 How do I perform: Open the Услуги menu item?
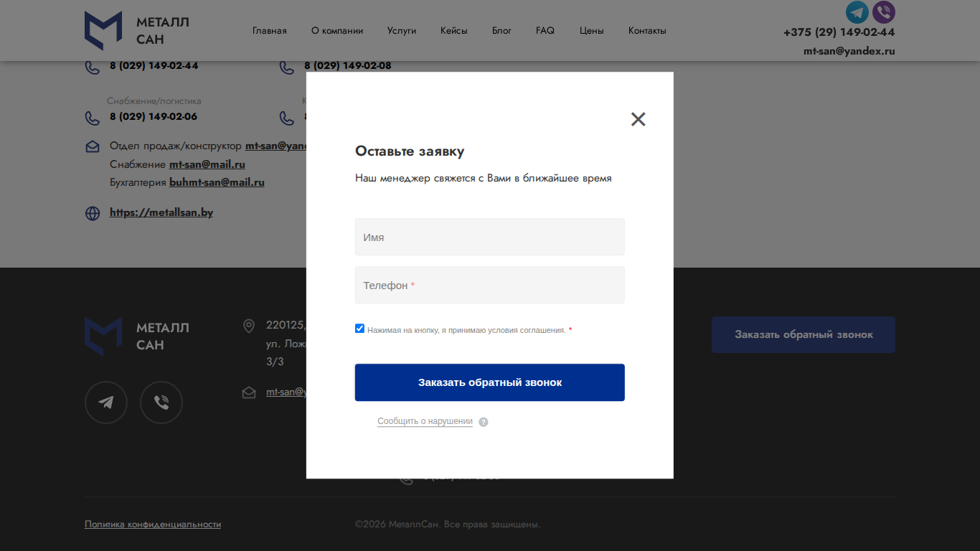(402, 31)
